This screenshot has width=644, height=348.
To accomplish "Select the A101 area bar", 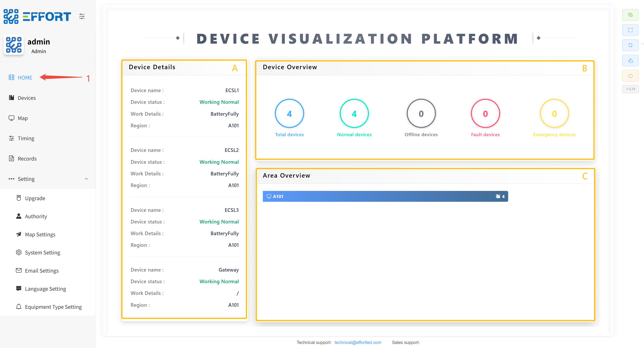I will coord(385,196).
